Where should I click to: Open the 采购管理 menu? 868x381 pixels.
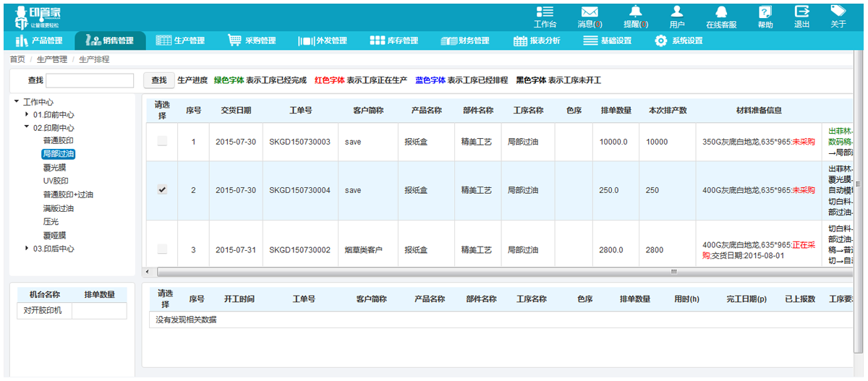[251, 40]
